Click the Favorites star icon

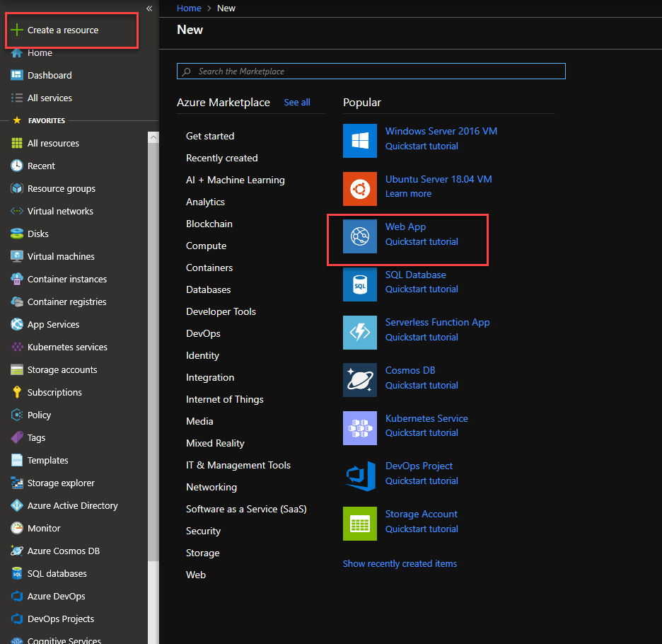17,120
